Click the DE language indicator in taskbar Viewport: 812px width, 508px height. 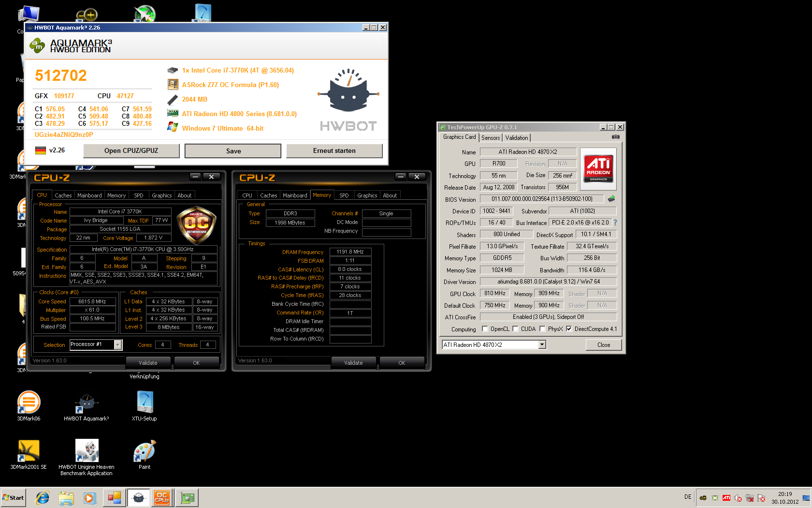pos(688,497)
